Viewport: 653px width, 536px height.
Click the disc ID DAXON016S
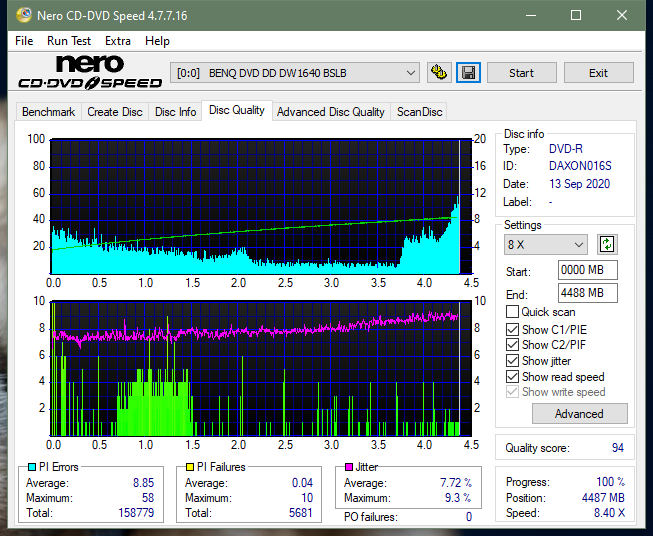[580, 166]
